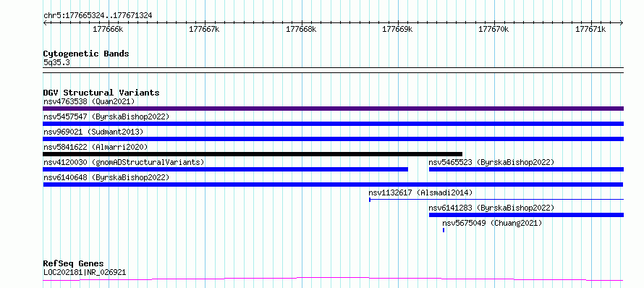This screenshot has width=644, height=288.
Task: Click the right arrow of the ruler
Action: pos(622,22)
